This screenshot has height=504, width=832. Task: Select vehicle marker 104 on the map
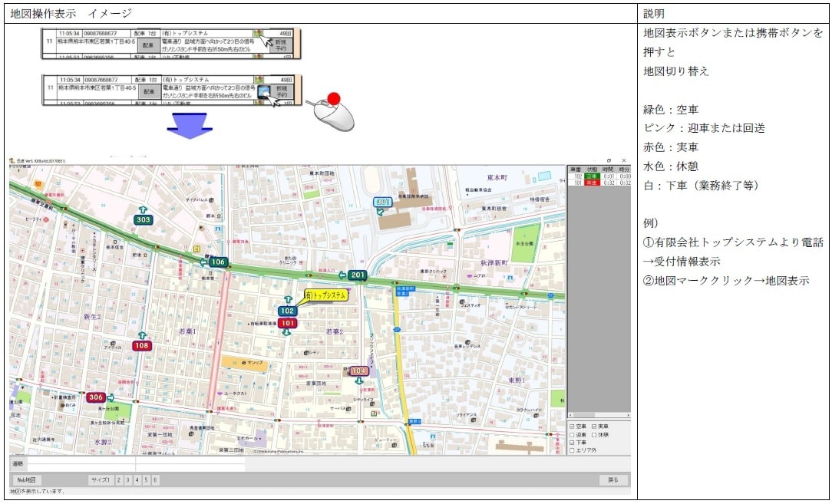(358, 371)
